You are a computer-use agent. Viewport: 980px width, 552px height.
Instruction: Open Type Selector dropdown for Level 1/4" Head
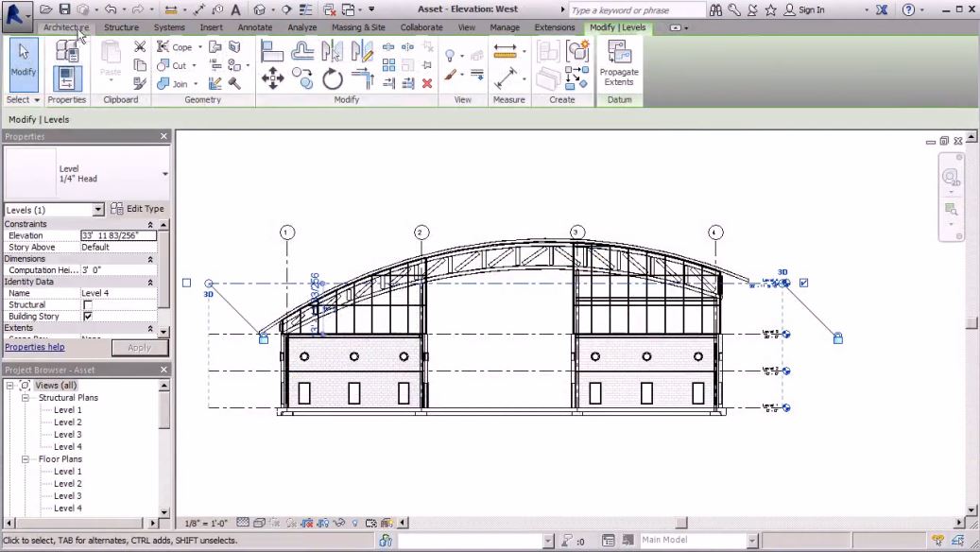point(165,174)
